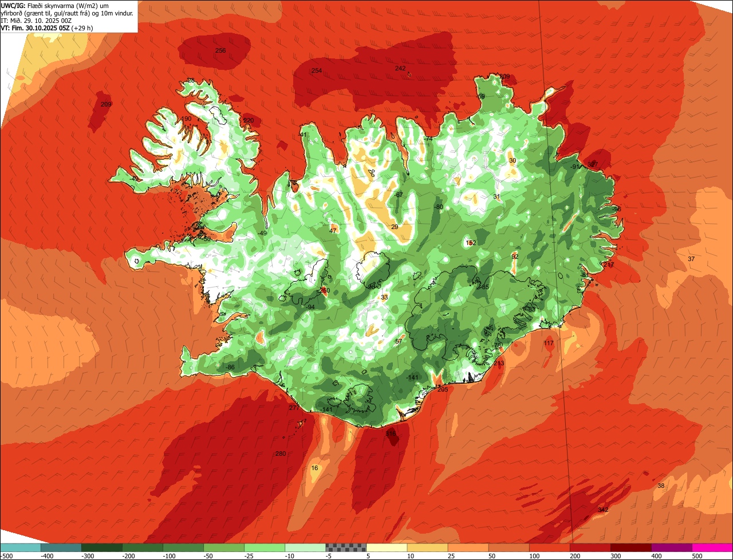Select the 37 value over the eastern ocean
The height and width of the screenshot is (560, 733).
pyautogui.click(x=691, y=259)
